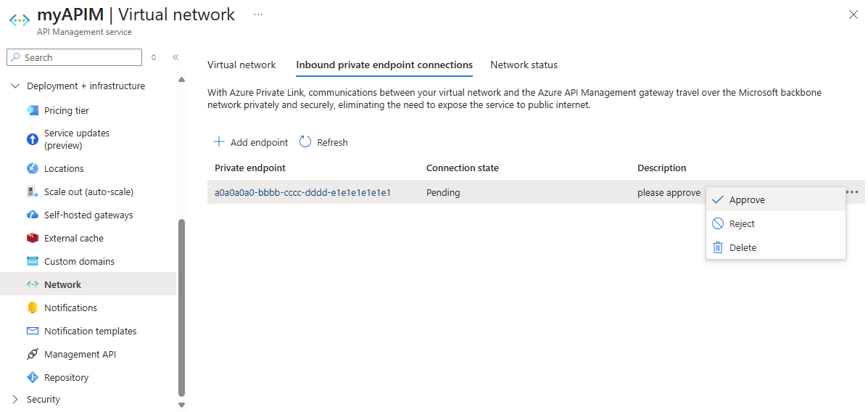
Task: Choose Approve from the context menu
Action: click(747, 199)
